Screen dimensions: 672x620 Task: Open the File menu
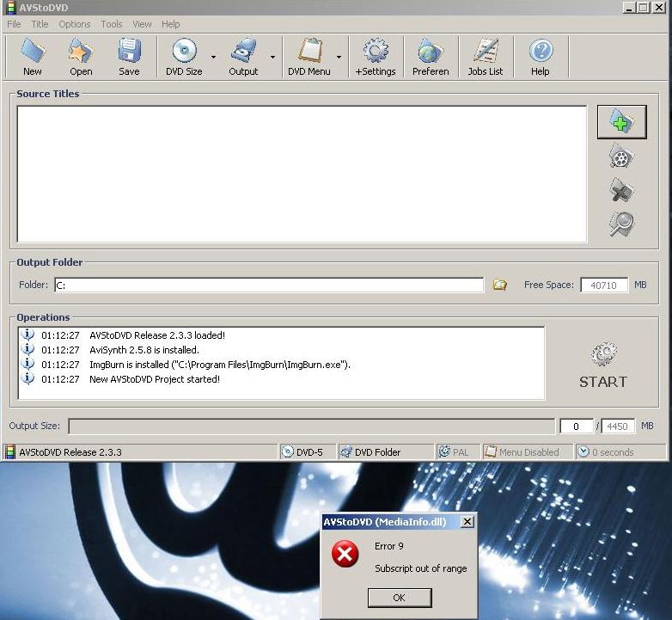tap(14, 24)
